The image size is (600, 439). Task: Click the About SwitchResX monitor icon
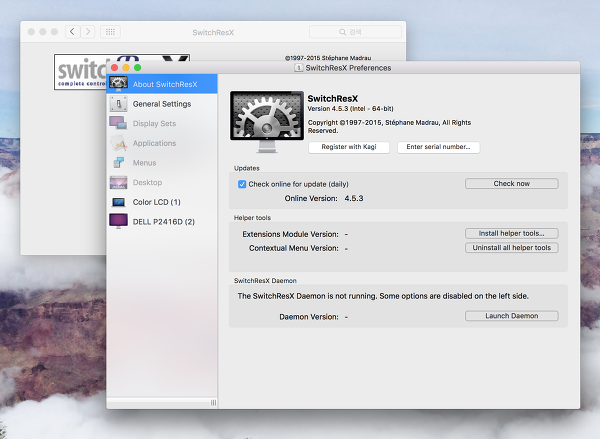tap(118, 84)
